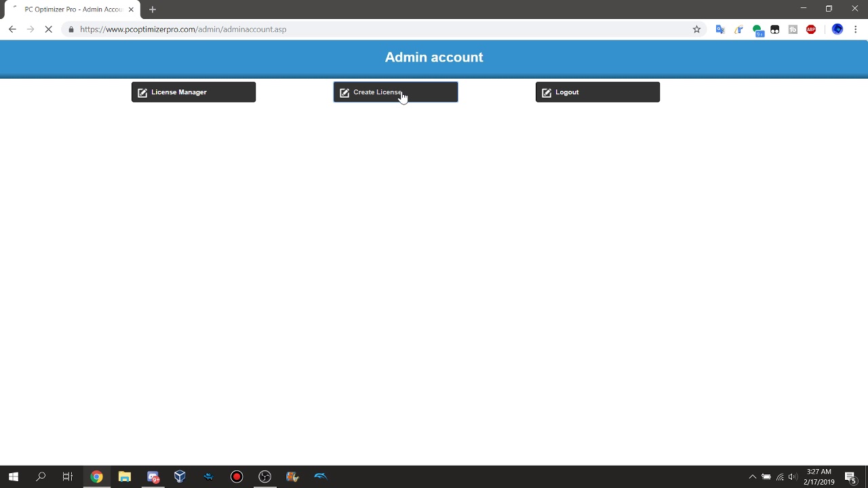Launch Dolphin emulator from the taskbar

click(x=321, y=476)
